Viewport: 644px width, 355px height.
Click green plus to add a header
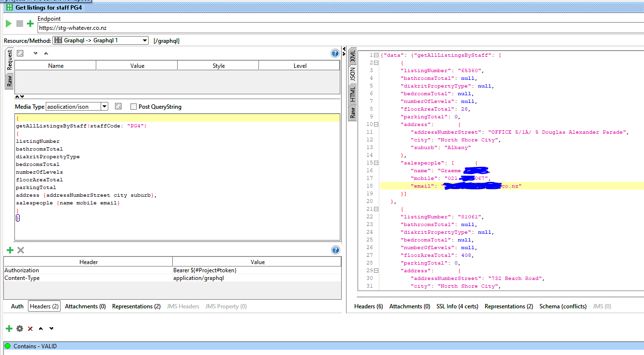tap(10, 250)
